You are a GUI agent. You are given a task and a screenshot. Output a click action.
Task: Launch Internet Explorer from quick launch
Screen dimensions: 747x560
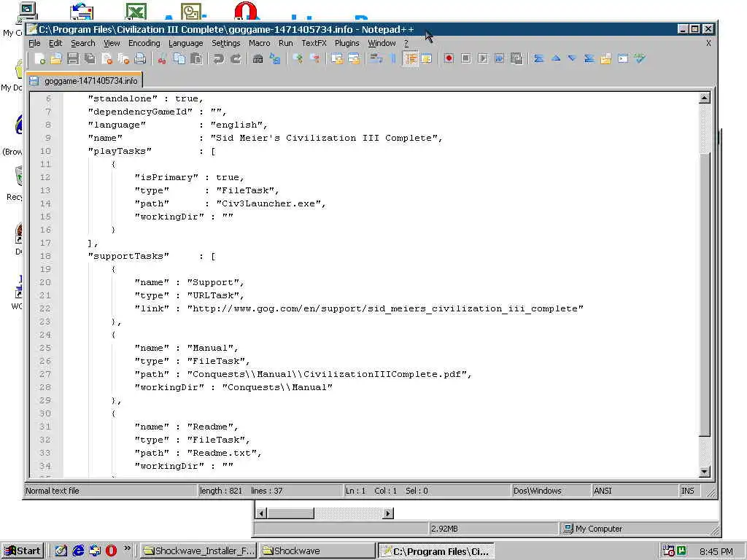click(x=78, y=551)
